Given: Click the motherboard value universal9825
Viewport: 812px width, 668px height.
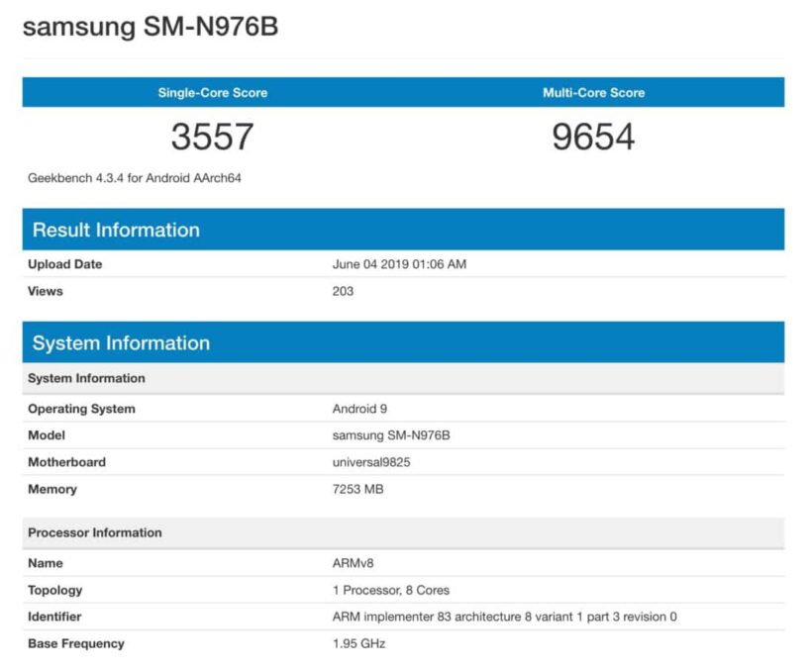Looking at the screenshot, I should click(x=372, y=462).
